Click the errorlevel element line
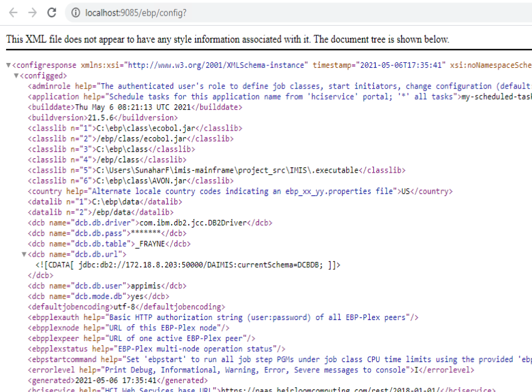Screen dimensions: 532x392 pos(251,370)
